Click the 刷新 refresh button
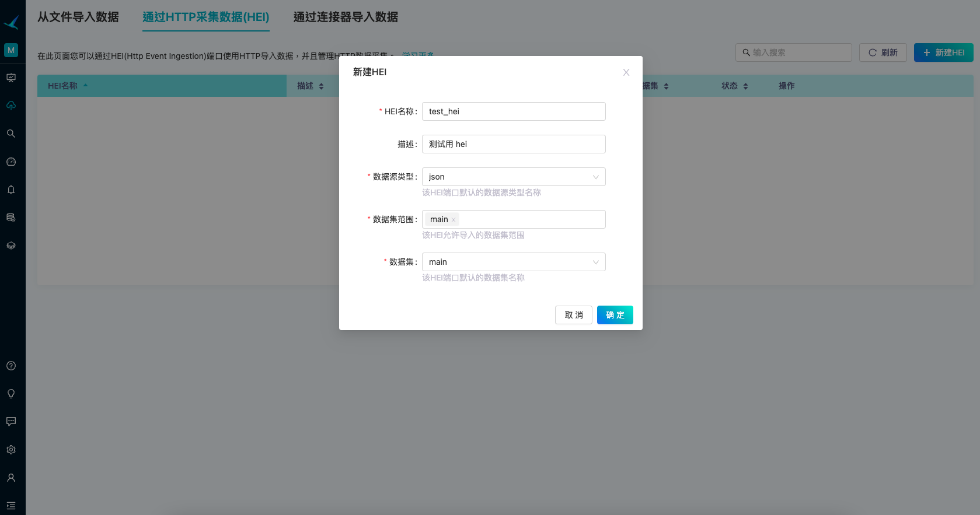This screenshot has width=980, height=515. [x=883, y=52]
